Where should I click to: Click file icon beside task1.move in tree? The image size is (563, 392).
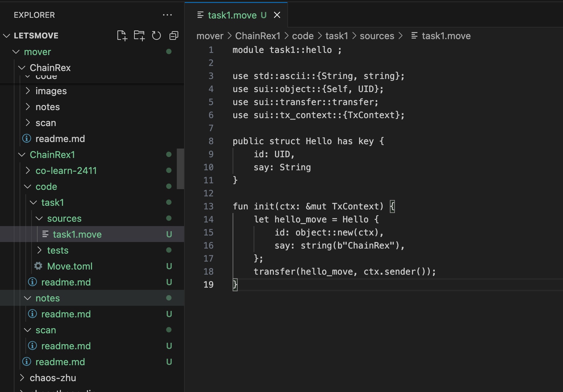coord(45,234)
